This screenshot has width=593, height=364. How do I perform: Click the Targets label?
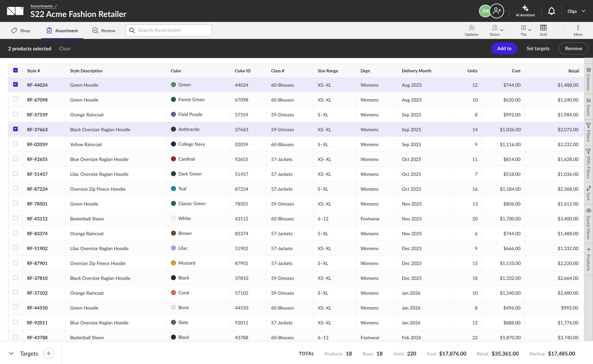[29, 353]
